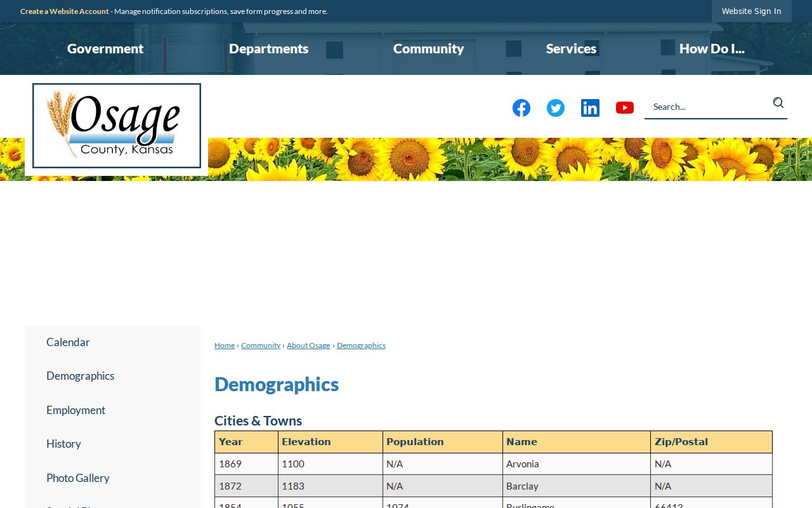Click the Elevation column header
The height and width of the screenshot is (508, 812).
(x=331, y=442)
